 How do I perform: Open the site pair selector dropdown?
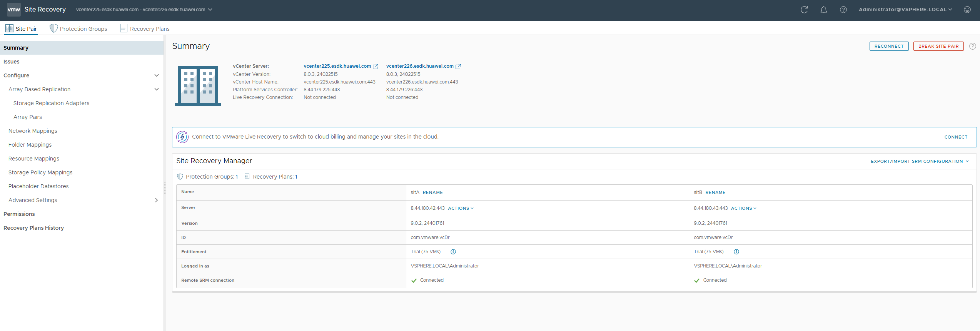(x=144, y=10)
